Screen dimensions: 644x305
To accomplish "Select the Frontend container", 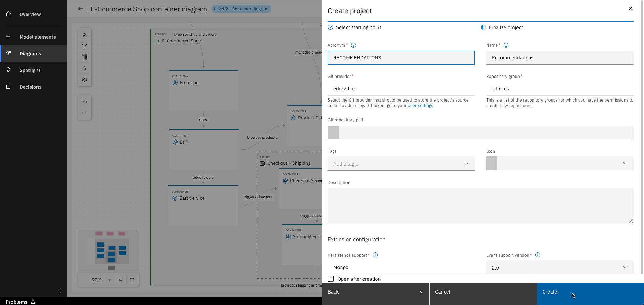I will pyautogui.click(x=203, y=90).
